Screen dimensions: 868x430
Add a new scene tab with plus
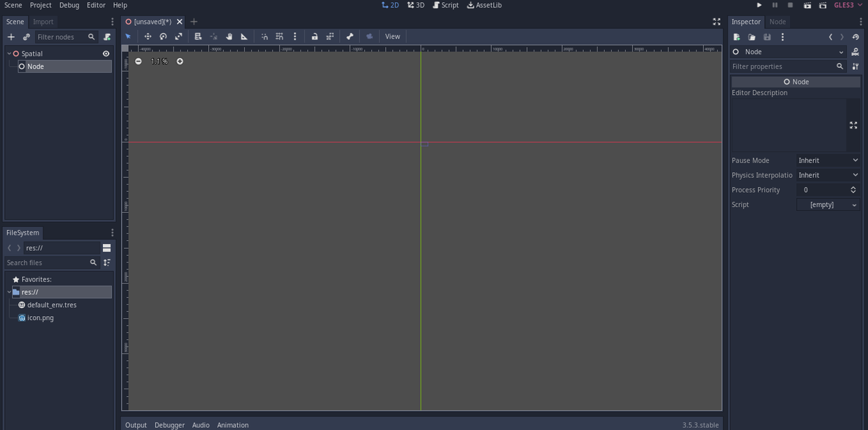(x=194, y=22)
